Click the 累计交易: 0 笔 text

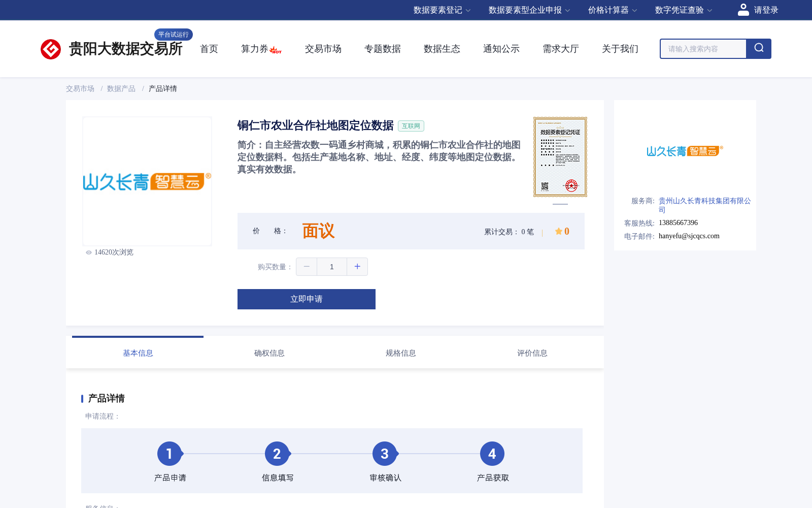[x=509, y=232]
